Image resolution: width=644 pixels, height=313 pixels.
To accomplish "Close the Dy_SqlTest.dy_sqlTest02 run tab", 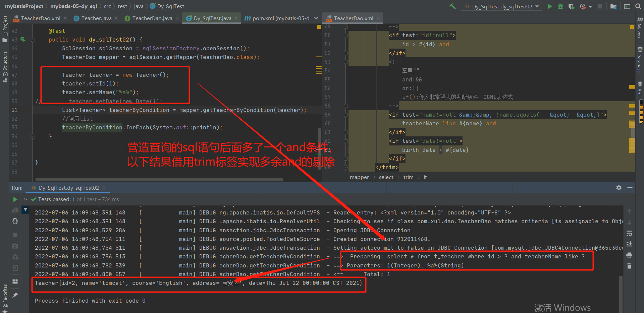I will pyautogui.click(x=104, y=188).
